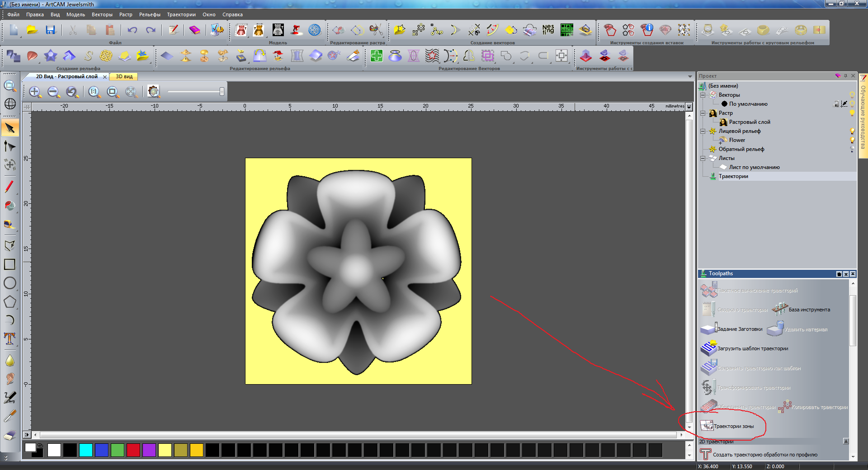This screenshot has height=470, width=868.
Task: Click the purple book icon in Проект header
Action: 838,76
